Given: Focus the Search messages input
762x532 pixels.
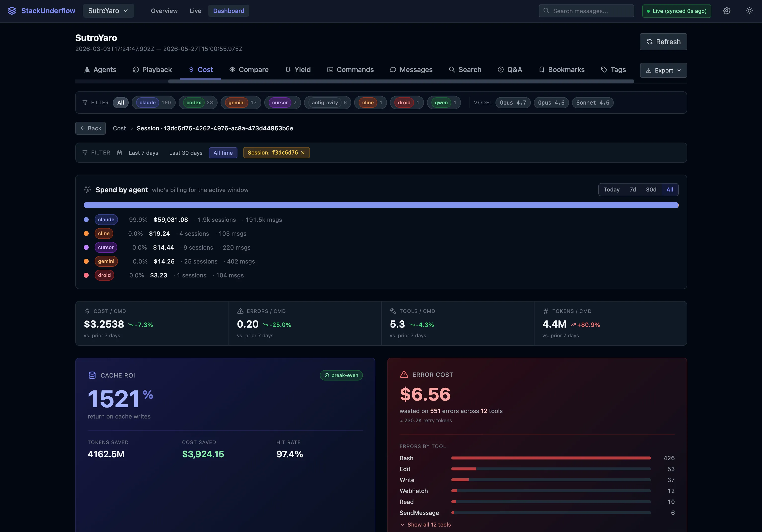Looking at the screenshot, I should (x=586, y=11).
